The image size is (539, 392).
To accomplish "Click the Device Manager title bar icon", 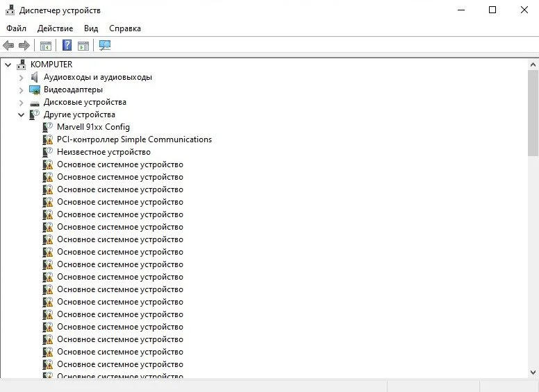I will point(10,10).
